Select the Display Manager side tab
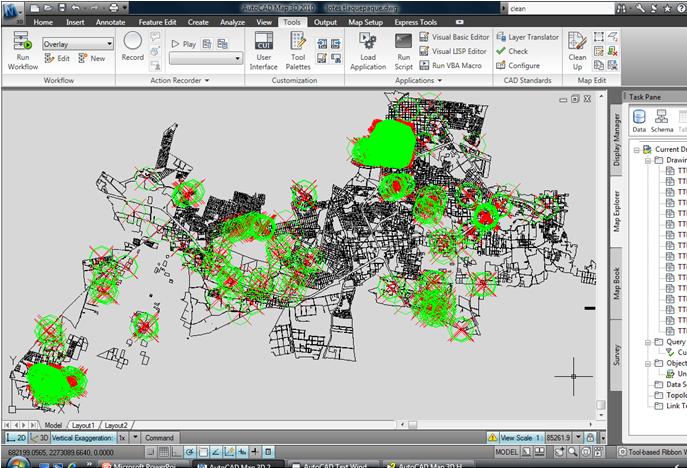 pyautogui.click(x=616, y=139)
